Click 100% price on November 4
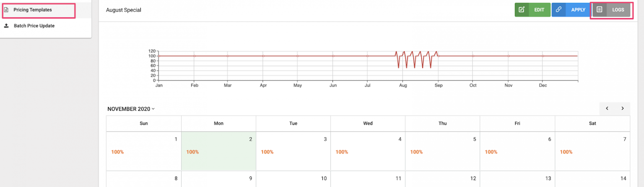Screen dimensions: 644x187 (x=342, y=152)
